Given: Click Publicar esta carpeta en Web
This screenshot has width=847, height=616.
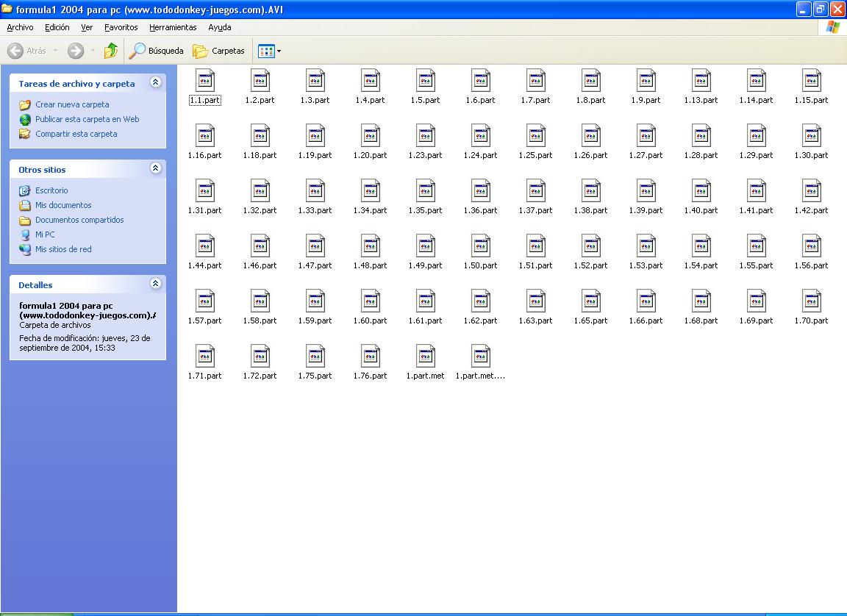Looking at the screenshot, I should tap(87, 119).
